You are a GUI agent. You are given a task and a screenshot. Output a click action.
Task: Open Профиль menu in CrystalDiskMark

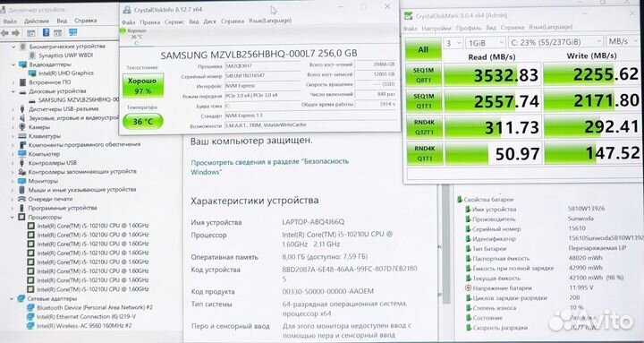pyautogui.click(x=468, y=28)
